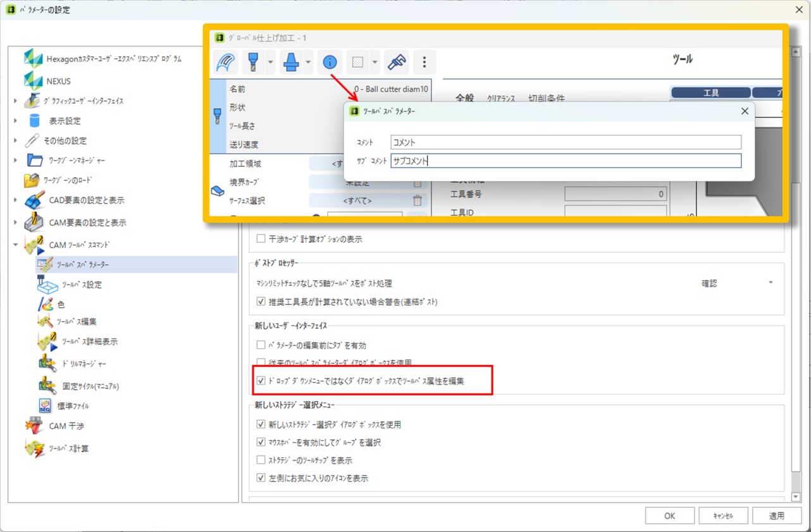This screenshot has width=811, height=532.
Task: Click the toolpath strategy icon in toolbar
Action: pos(226,62)
